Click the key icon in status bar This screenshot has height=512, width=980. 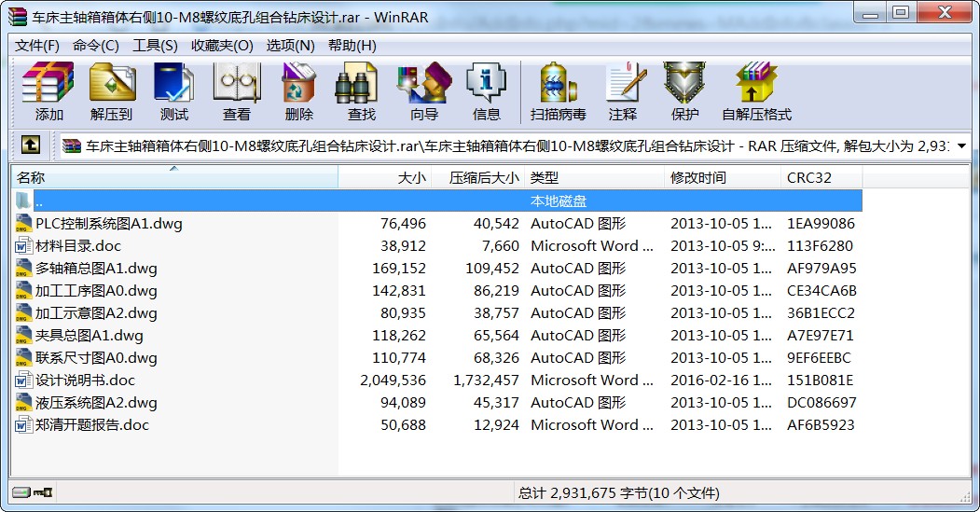[x=43, y=492]
